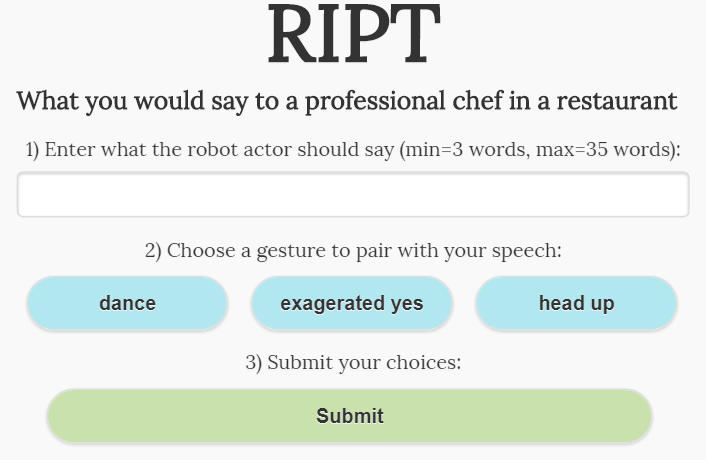706x460 pixels.
Task: Place the cursor in the speech entry box
Action: click(x=352, y=195)
